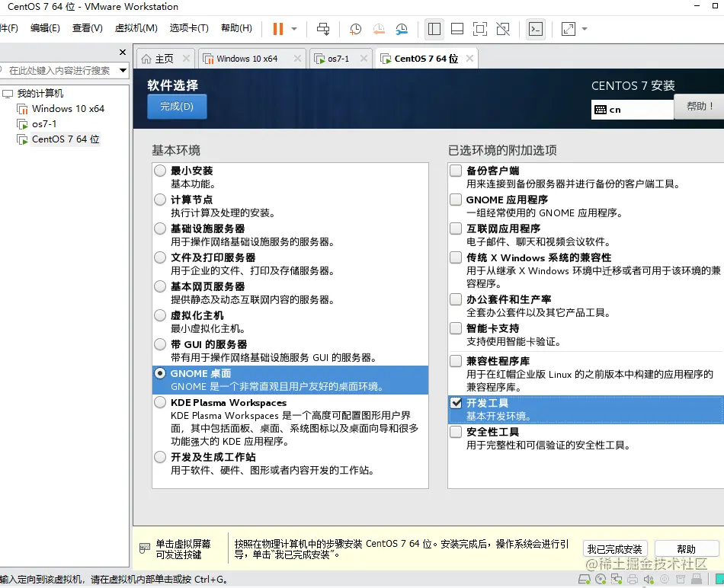Close the library sidebar panel with X
The image size is (724, 588).
[123, 52]
